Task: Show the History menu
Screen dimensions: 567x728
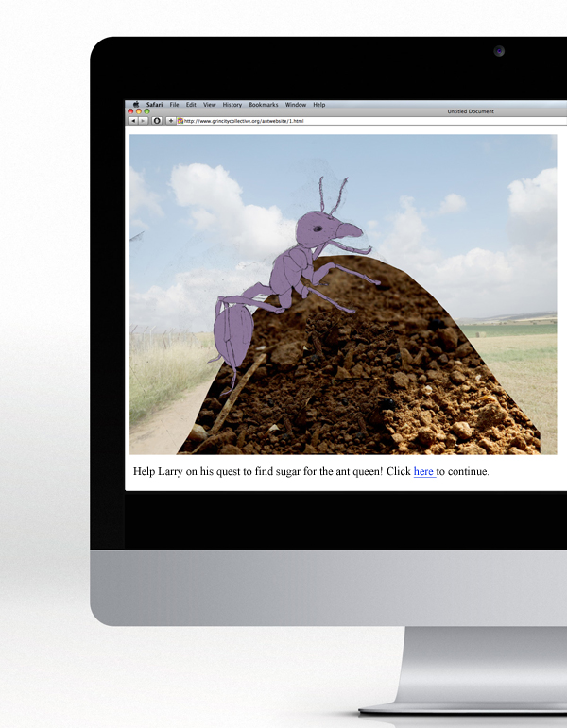Action: (x=232, y=105)
